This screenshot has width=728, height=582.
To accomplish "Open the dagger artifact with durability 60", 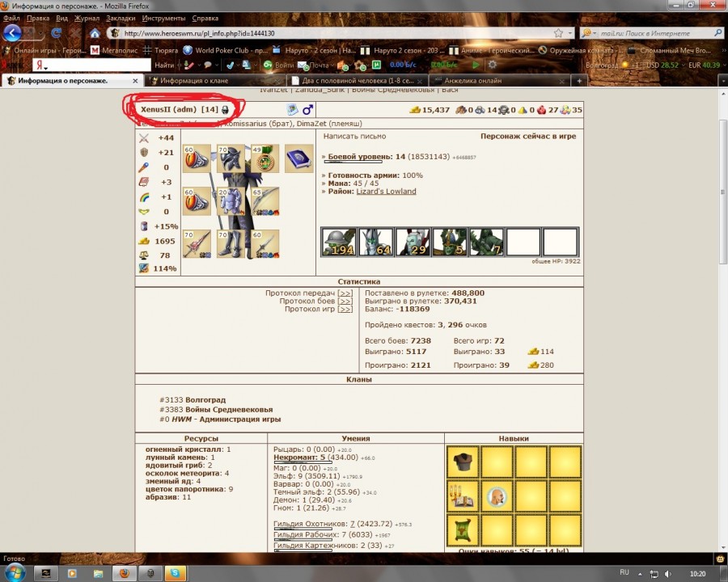I will tap(265, 243).
